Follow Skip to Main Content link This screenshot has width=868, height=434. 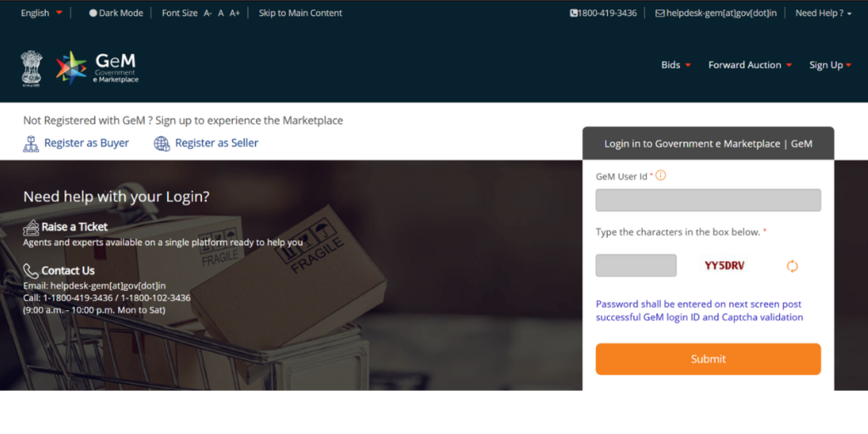click(301, 13)
